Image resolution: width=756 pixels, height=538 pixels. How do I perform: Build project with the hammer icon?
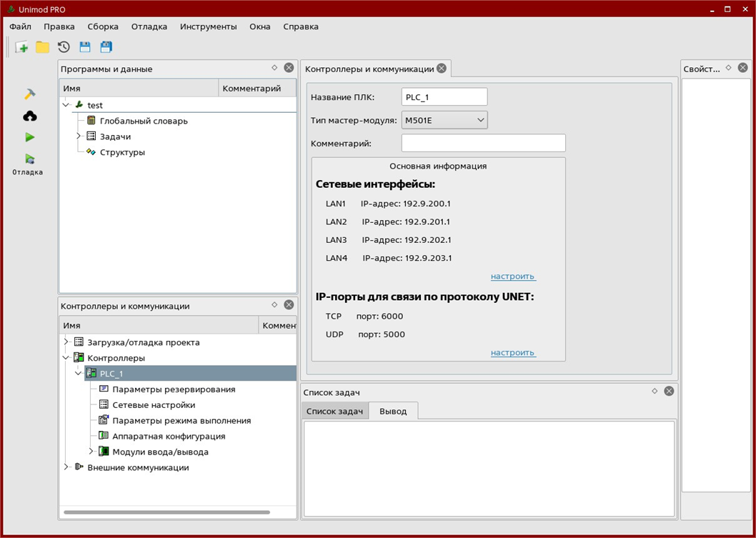click(x=30, y=94)
